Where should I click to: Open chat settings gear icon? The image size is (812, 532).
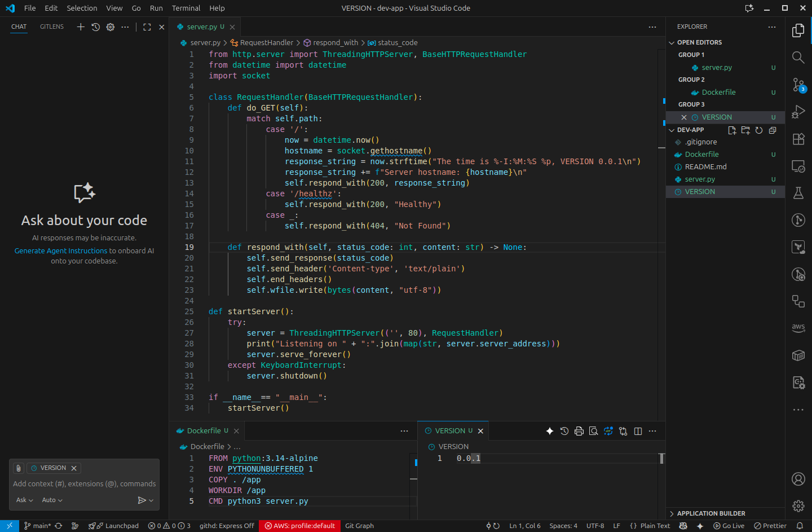click(110, 27)
